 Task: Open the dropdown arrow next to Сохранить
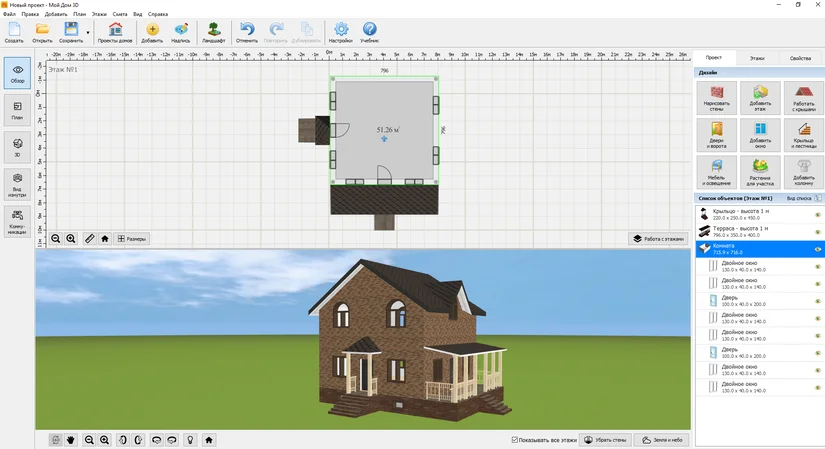tap(88, 33)
